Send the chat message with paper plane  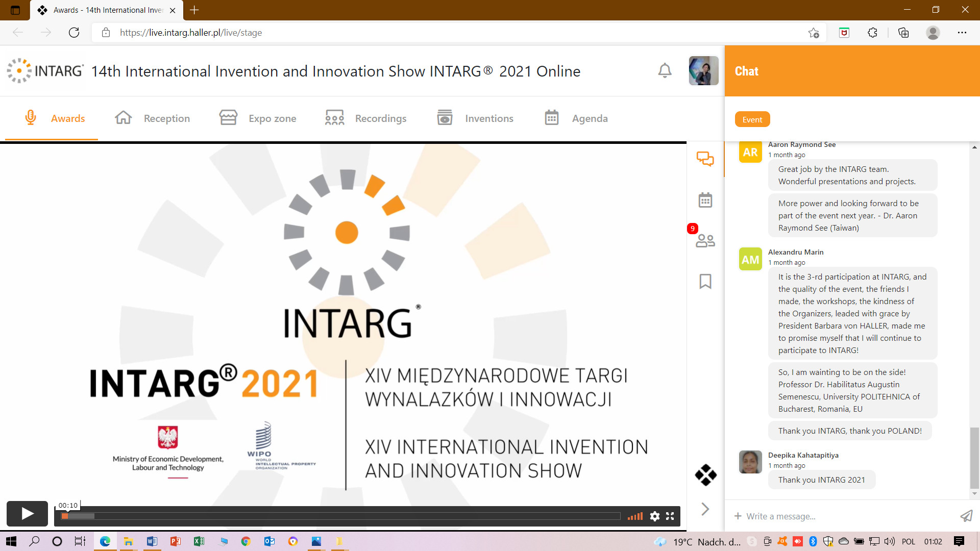click(x=966, y=516)
